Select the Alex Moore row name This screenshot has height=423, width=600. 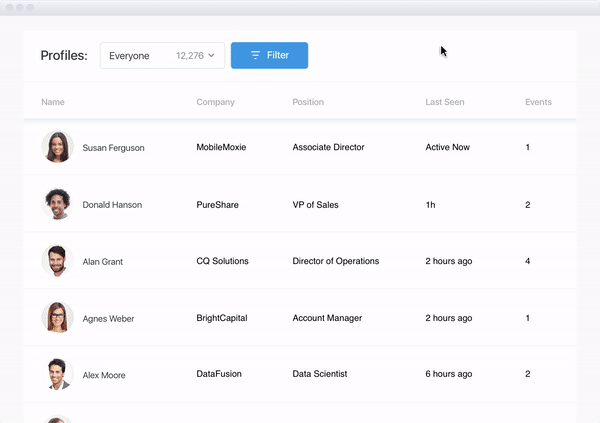pyautogui.click(x=104, y=375)
